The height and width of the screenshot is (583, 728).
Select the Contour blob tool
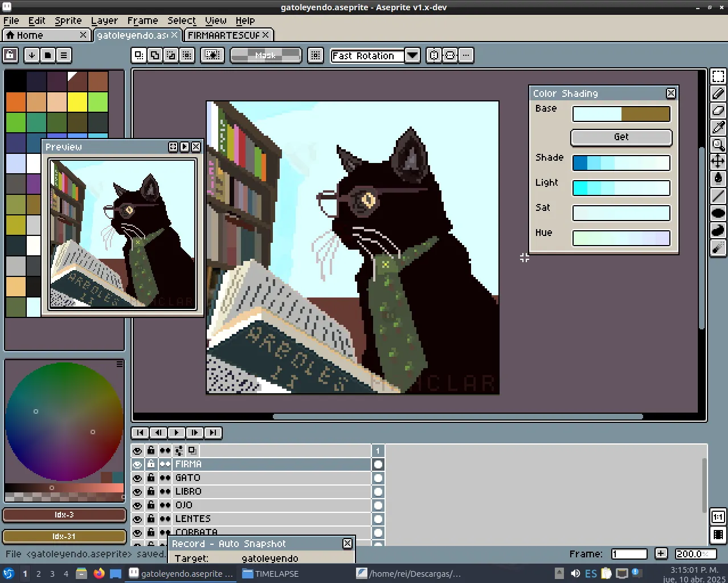718,230
